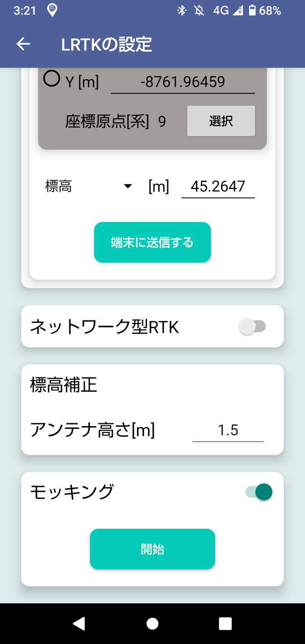Edit the 45.2647 elevation field
The image size is (305, 644).
tap(218, 186)
